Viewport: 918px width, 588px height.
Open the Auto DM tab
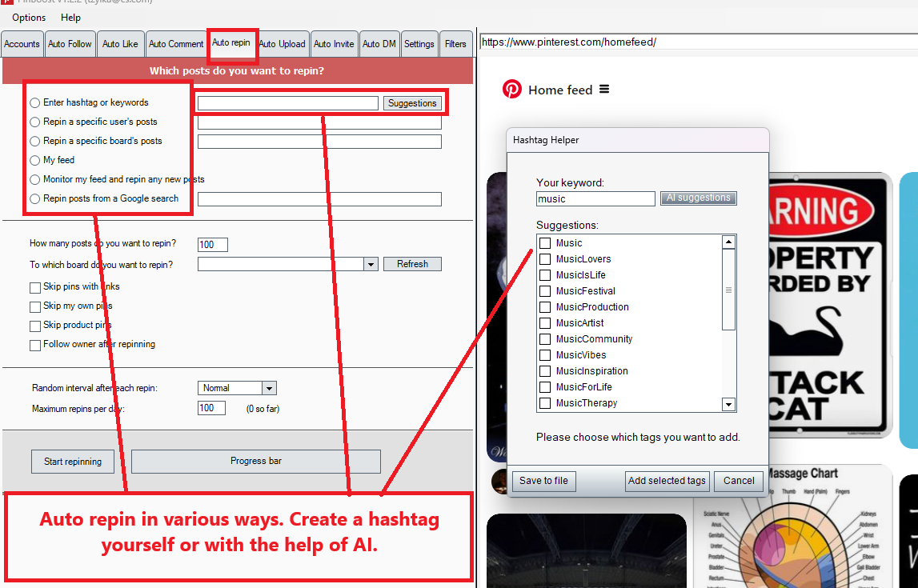click(x=379, y=44)
